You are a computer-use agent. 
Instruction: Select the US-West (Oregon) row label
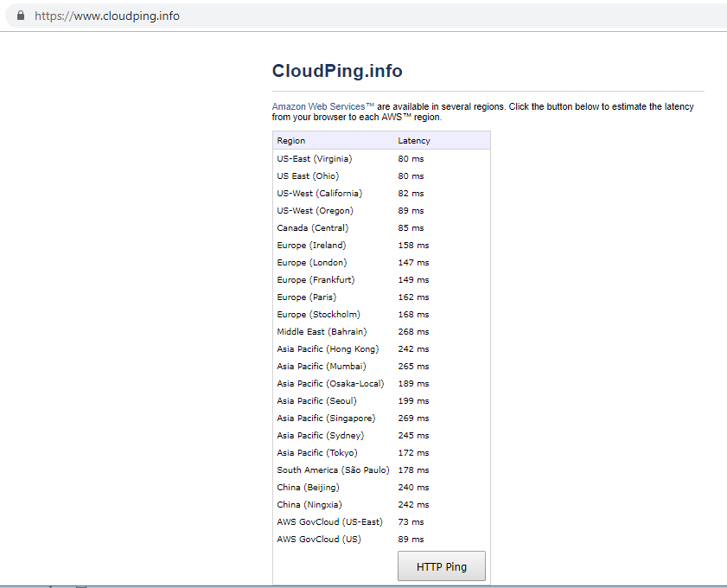point(315,210)
